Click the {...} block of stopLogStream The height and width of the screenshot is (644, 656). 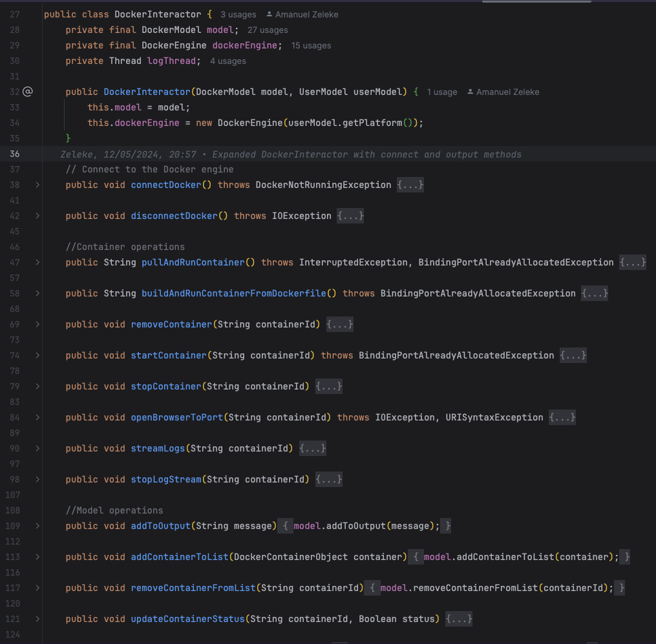pyautogui.click(x=329, y=479)
